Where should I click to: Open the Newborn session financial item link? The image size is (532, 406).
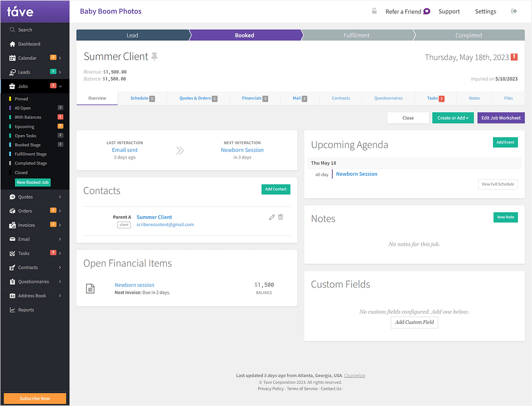135,285
